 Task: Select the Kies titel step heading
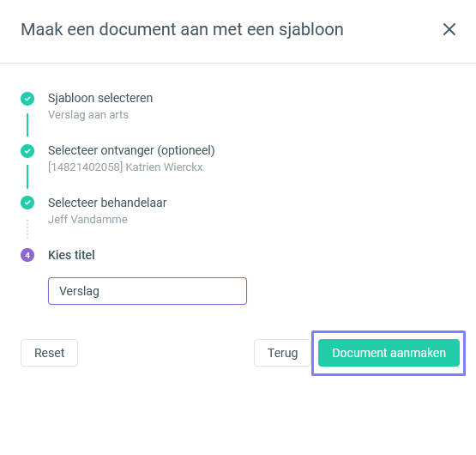pyautogui.click(x=71, y=255)
